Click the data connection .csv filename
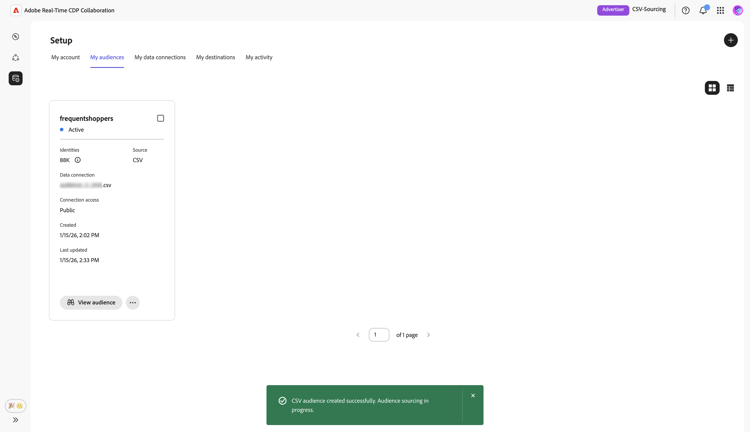 tap(86, 185)
